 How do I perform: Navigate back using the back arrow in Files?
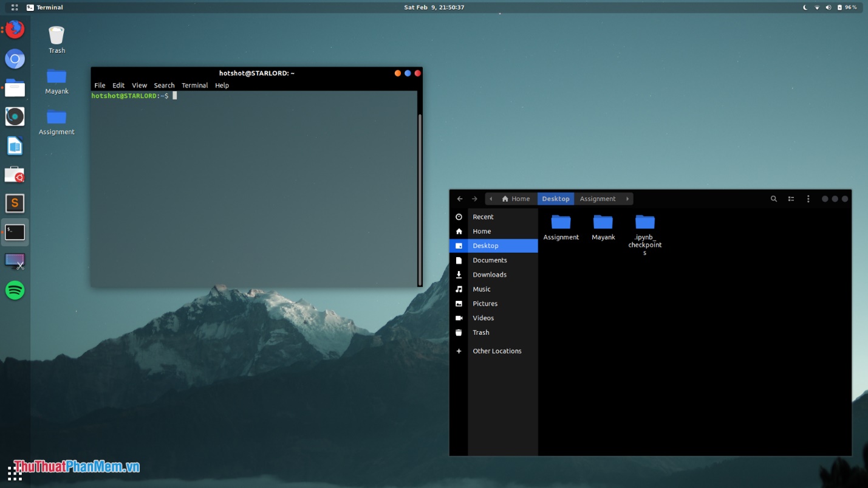pos(460,199)
